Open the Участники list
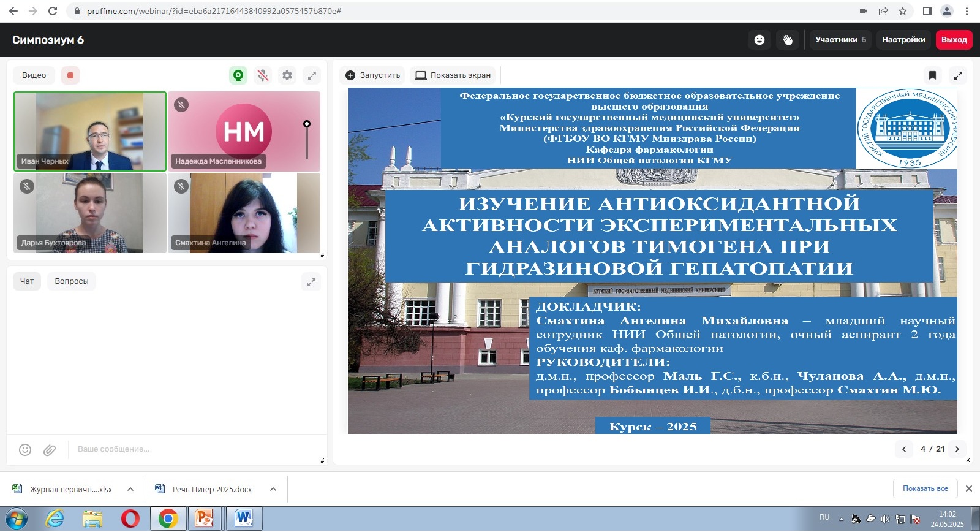 [840, 40]
